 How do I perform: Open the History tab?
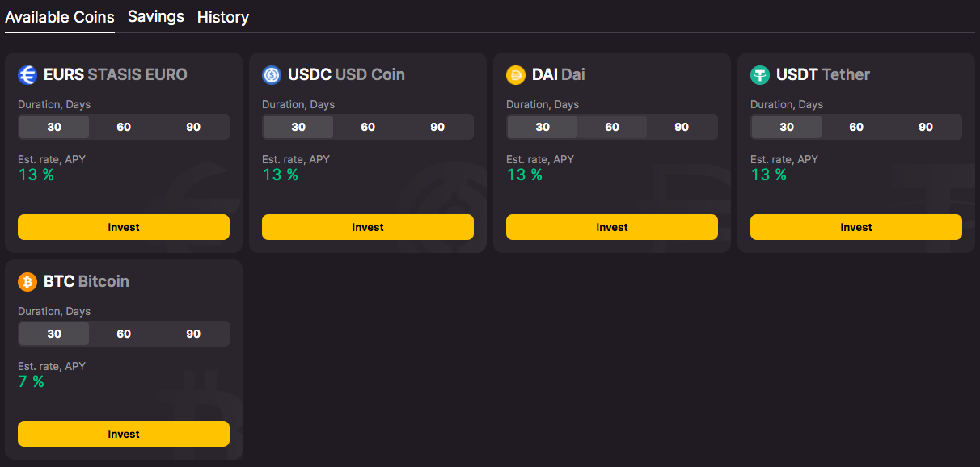tap(223, 17)
